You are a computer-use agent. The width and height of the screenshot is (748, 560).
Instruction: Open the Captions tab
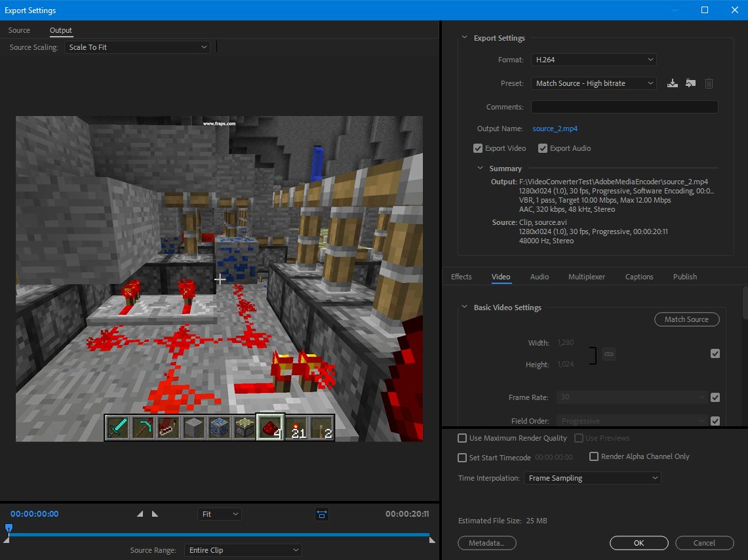click(x=639, y=277)
